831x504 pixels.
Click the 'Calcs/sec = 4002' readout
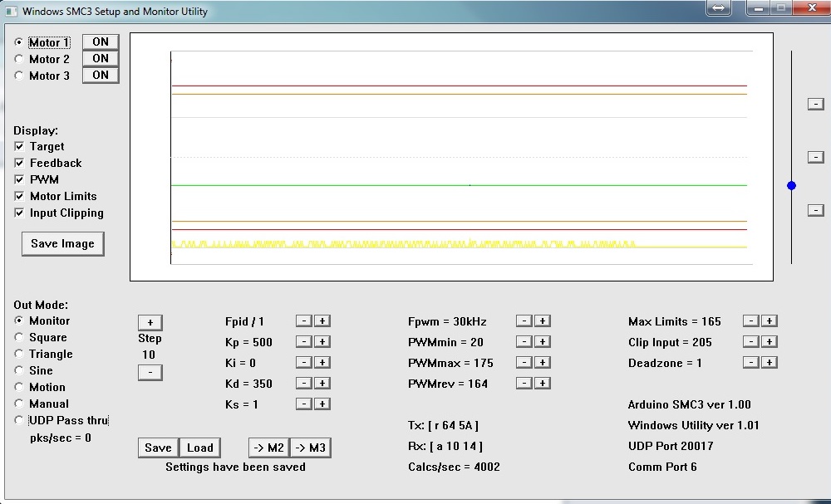click(454, 467)
